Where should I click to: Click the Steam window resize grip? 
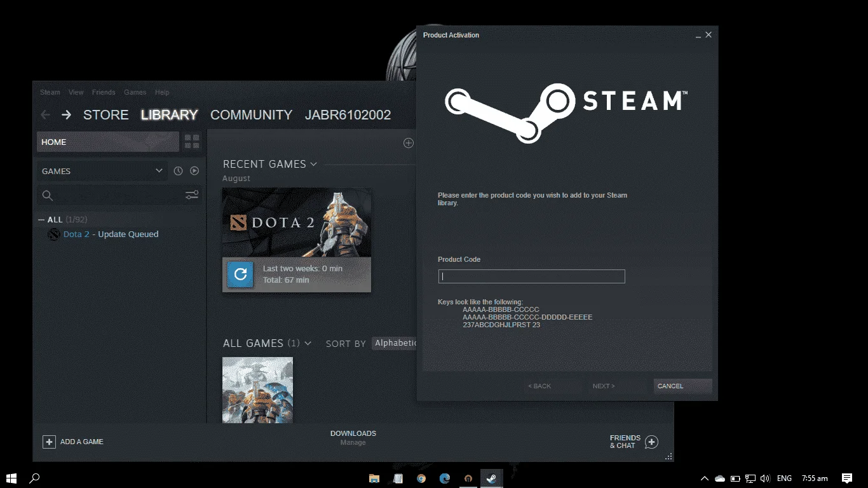[668, 456]
